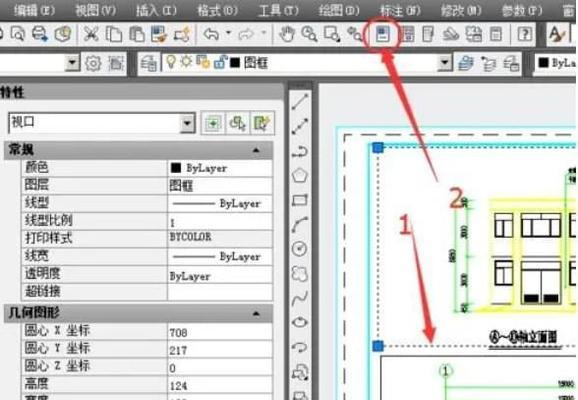Open the 标注 menu
578x400 pixels.
(x=400, y=10)
